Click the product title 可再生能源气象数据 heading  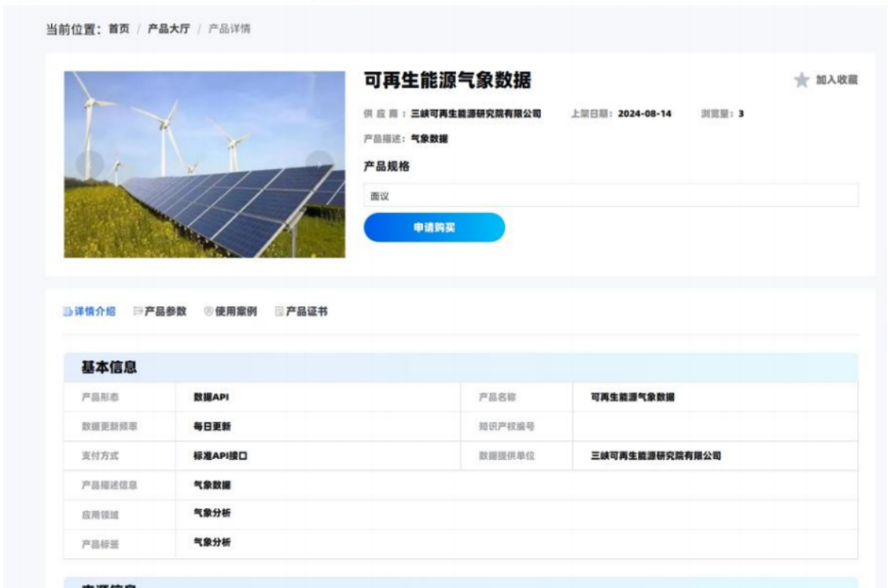click(447, 81)
